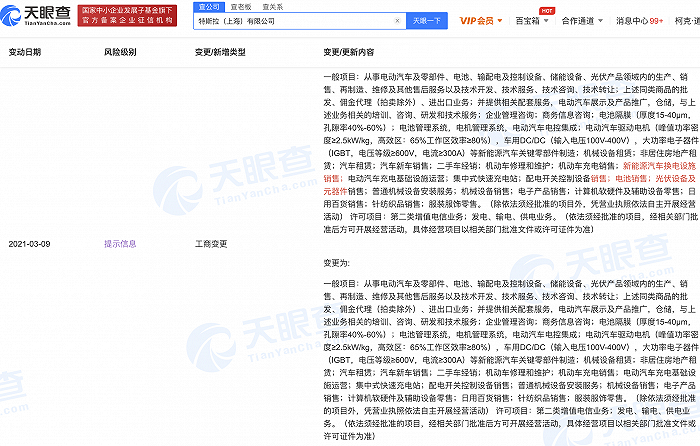Click the HOT badge above 百宝箱
The height and width of the screenshot is (446, 700).
coord(547,11)
